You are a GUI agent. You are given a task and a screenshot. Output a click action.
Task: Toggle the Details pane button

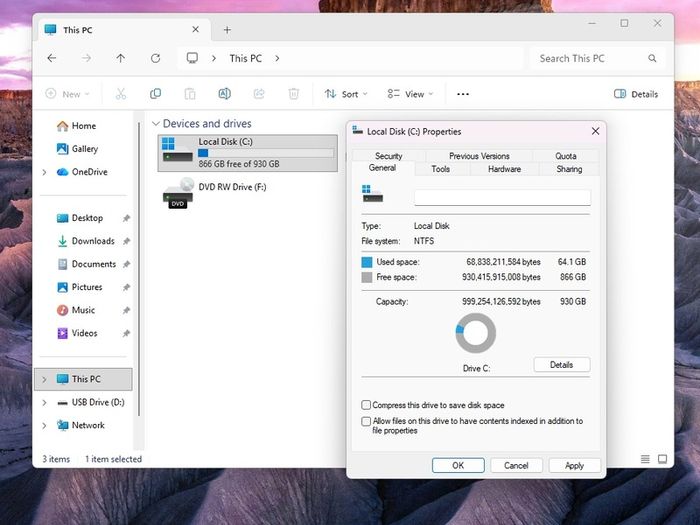tap(636, 94)
